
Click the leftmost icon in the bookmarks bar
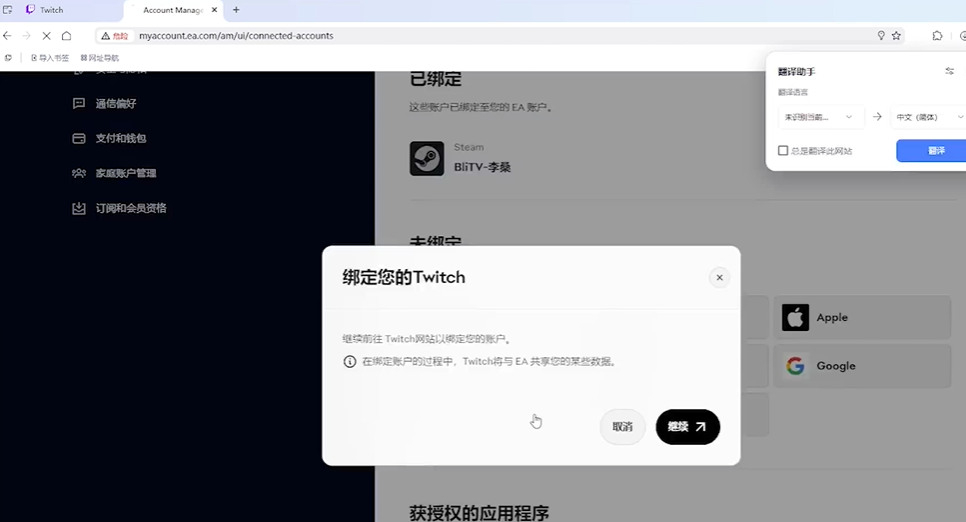(8, 58)
